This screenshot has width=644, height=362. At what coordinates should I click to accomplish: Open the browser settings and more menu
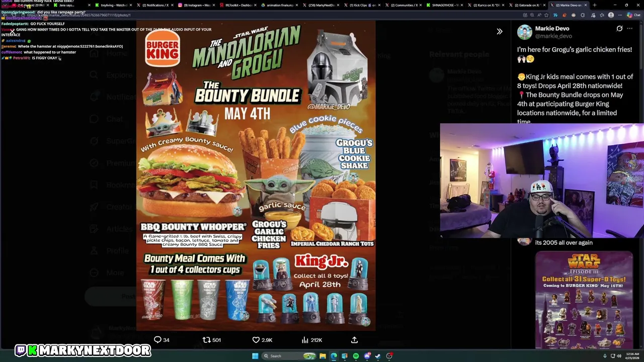(620, 15)
